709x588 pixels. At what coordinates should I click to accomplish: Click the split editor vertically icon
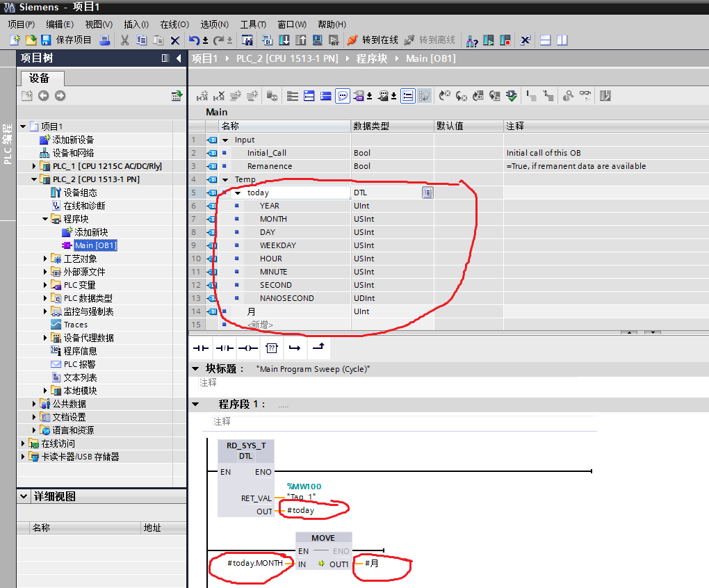point(562,40)
